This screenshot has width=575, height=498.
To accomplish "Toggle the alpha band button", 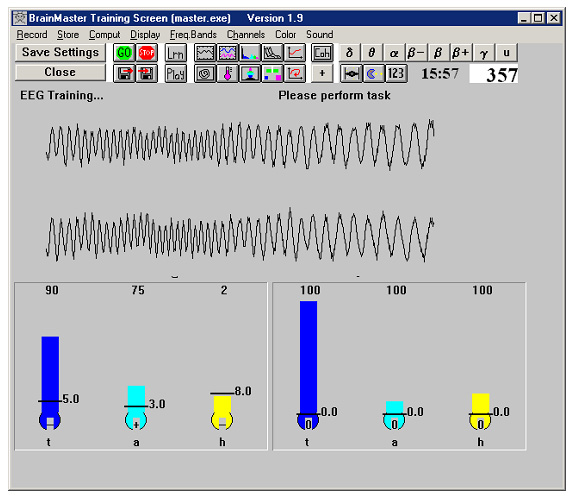I will point(395,53).
